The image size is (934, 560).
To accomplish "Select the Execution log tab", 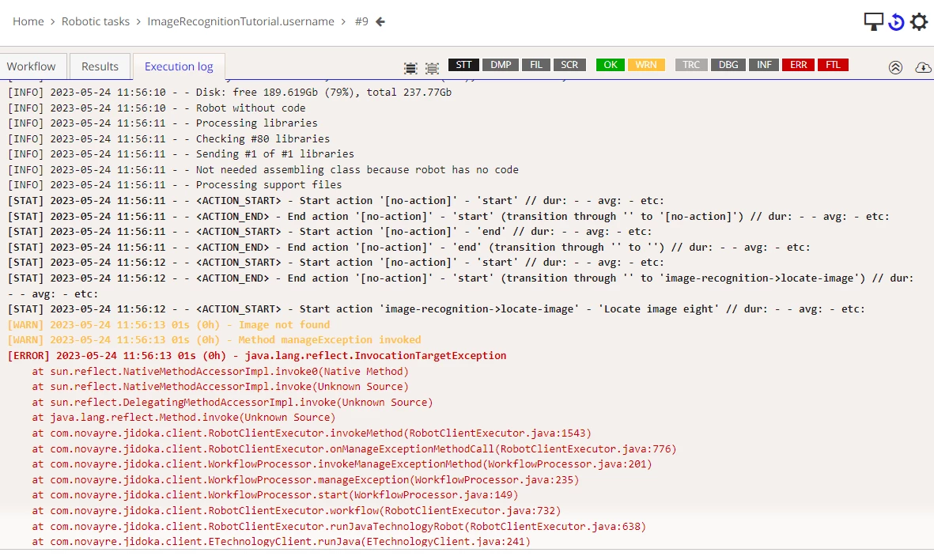I will pos(179,66).
